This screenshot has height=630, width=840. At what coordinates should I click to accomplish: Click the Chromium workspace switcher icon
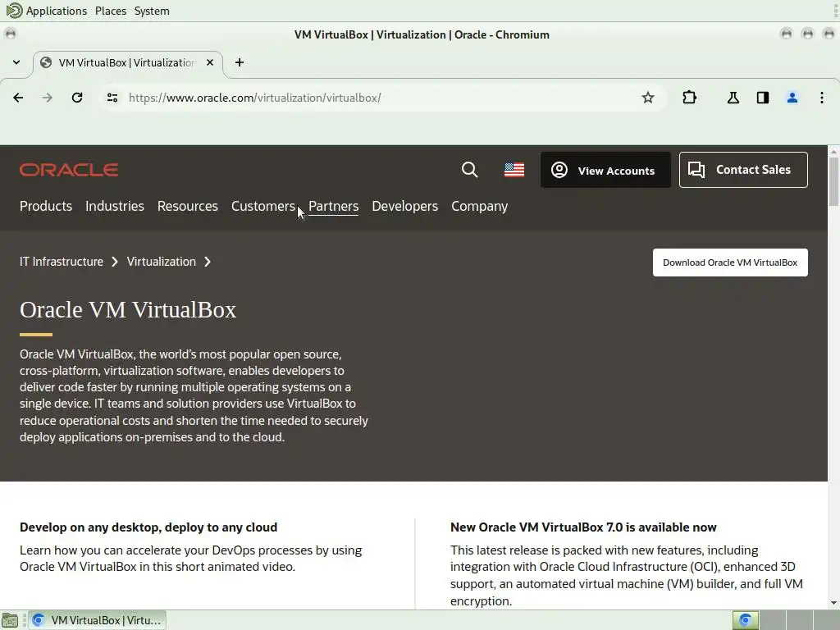point(745,620)
